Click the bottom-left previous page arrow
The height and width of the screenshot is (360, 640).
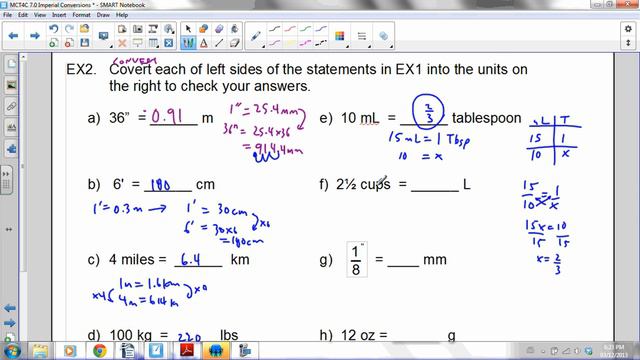pyautogui.click(x=10, y=308)
